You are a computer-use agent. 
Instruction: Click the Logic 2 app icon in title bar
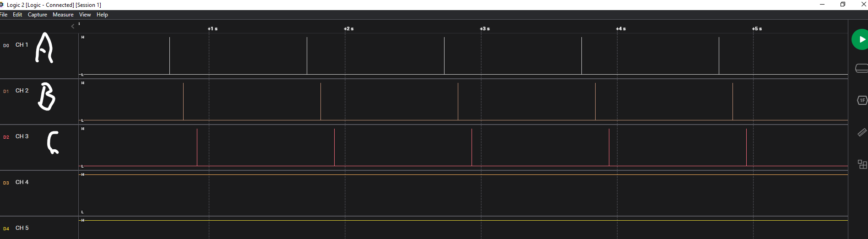point(1,5)
